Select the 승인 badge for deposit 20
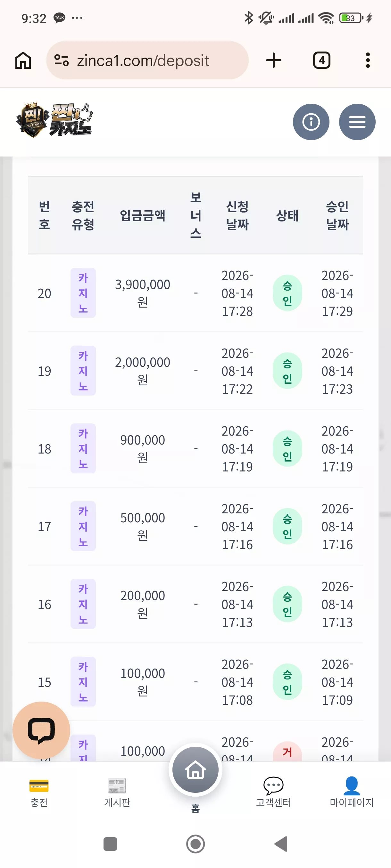 287,293
